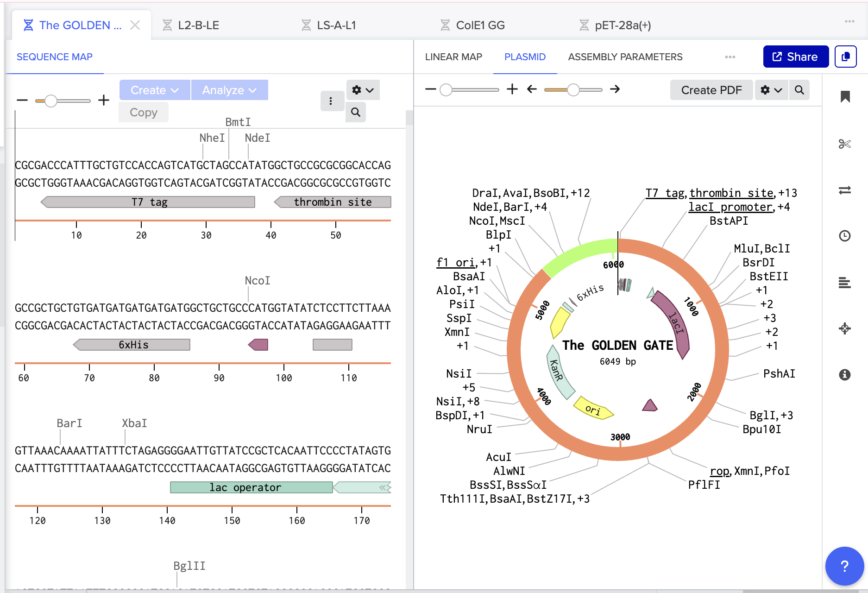Click the plasmid map search magnifier
868x593 pixels.
(x=799, y=90)
